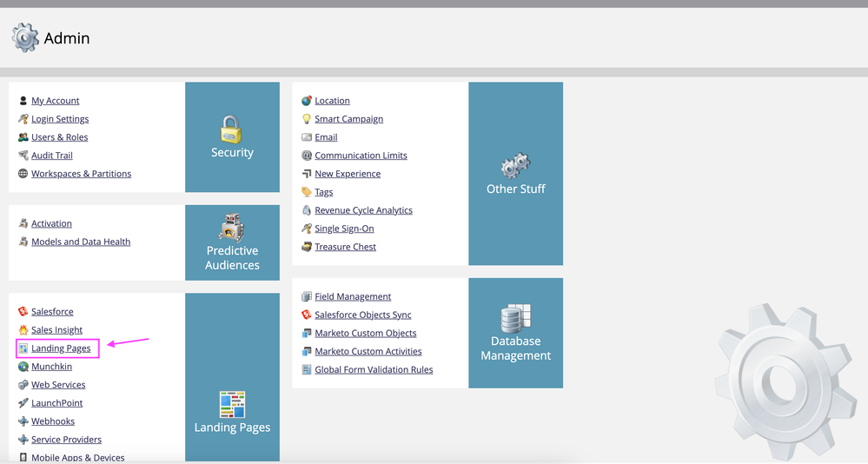Open the Salesforce link
Image resolution: width=868 pixels, height=464 pixels.
point(52,312)
